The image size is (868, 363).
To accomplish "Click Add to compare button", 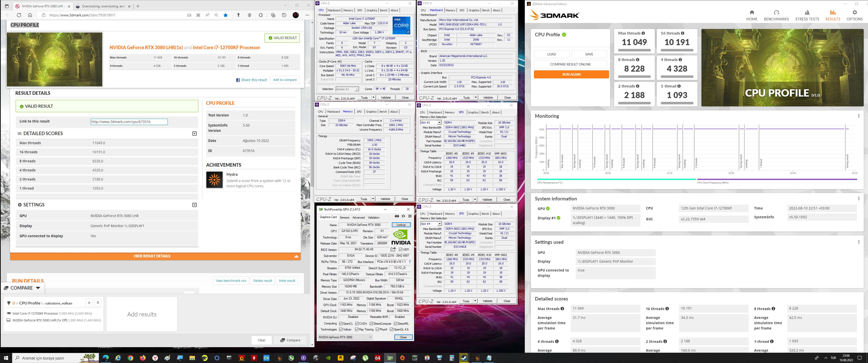I will pyautogui.click(x=285, y=80).
